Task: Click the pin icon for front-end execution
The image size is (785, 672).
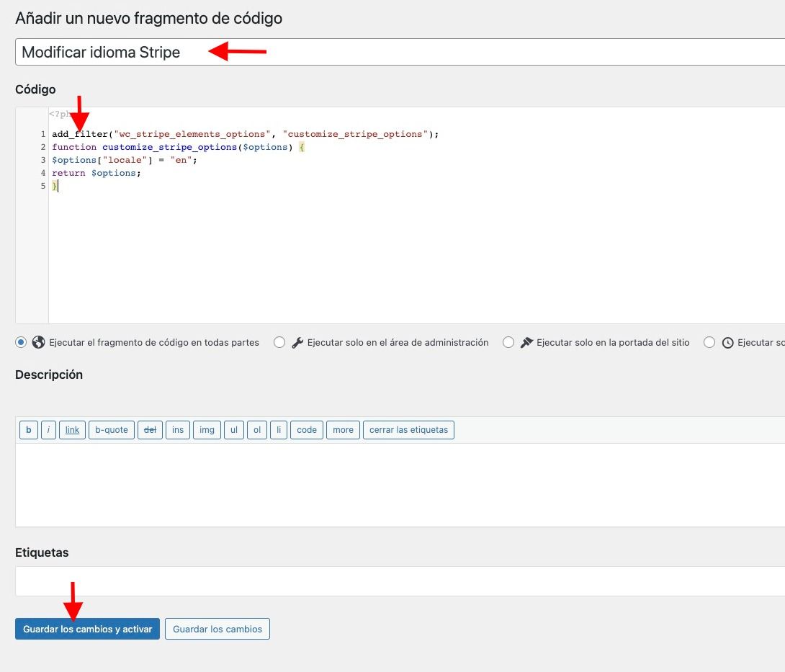Action: click(x=526, y=343)
